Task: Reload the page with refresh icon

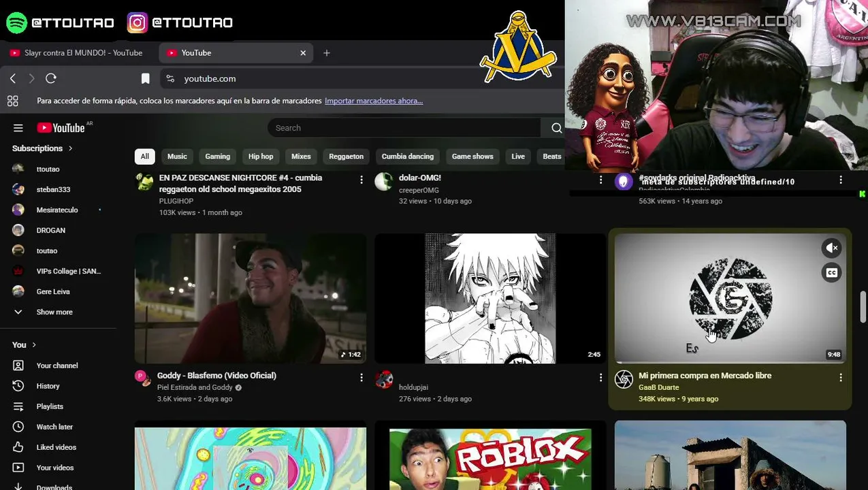Action: click(50, 79)
